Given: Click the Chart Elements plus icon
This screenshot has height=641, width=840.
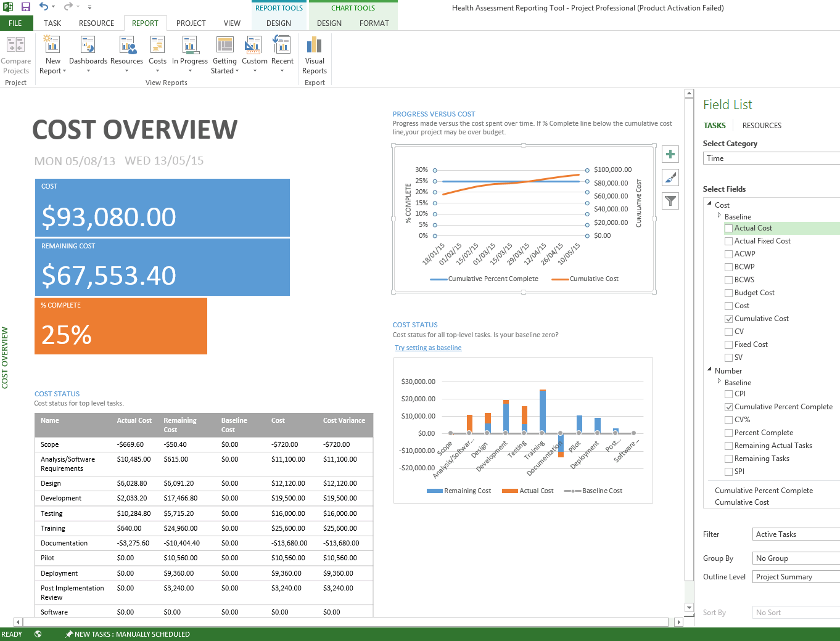Looking at the screenshot, I should [670, 154].
